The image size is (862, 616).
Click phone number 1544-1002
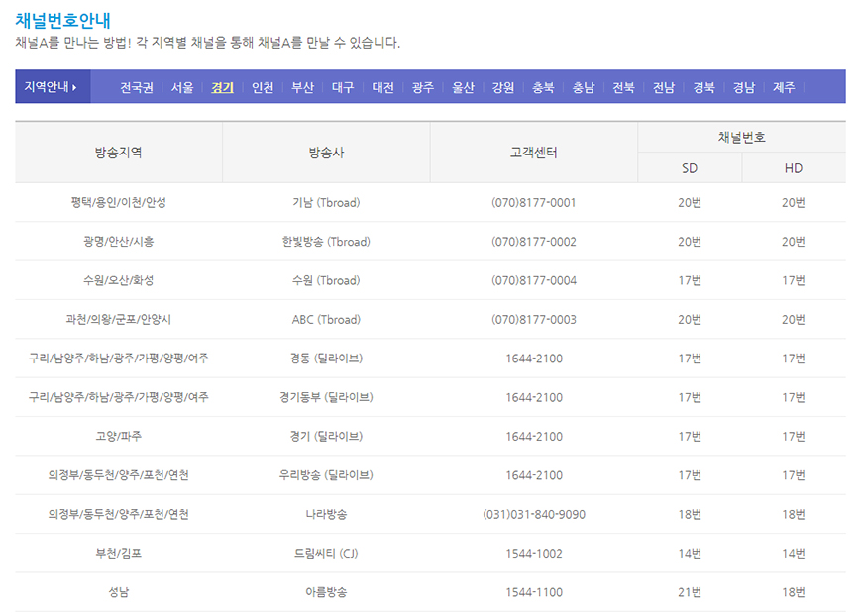534,554
